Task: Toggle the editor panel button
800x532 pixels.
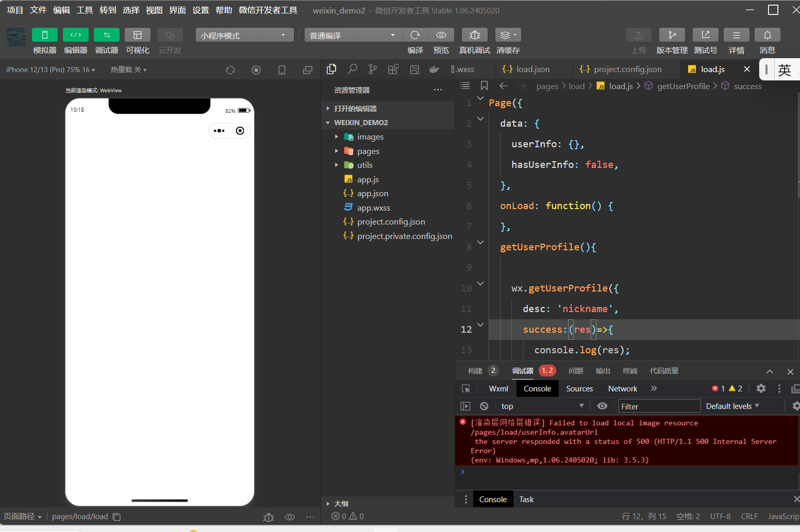Action: click(76, 35)
